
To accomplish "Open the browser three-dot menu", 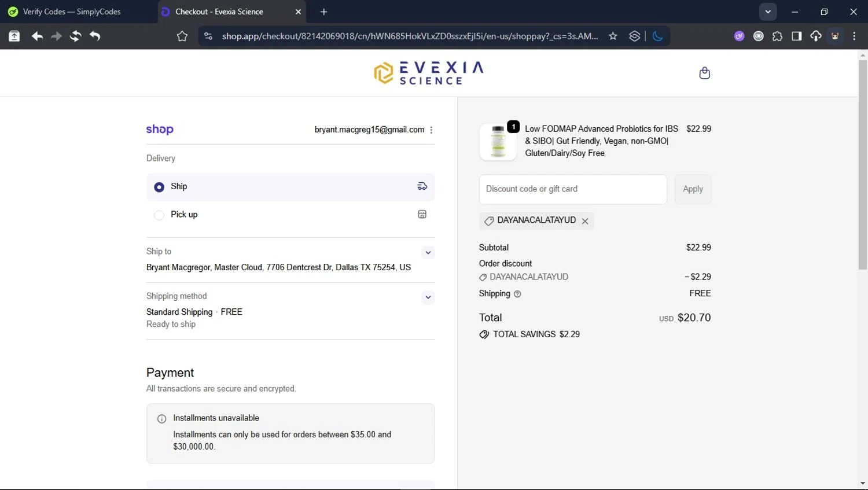I will tap(854, 36).
